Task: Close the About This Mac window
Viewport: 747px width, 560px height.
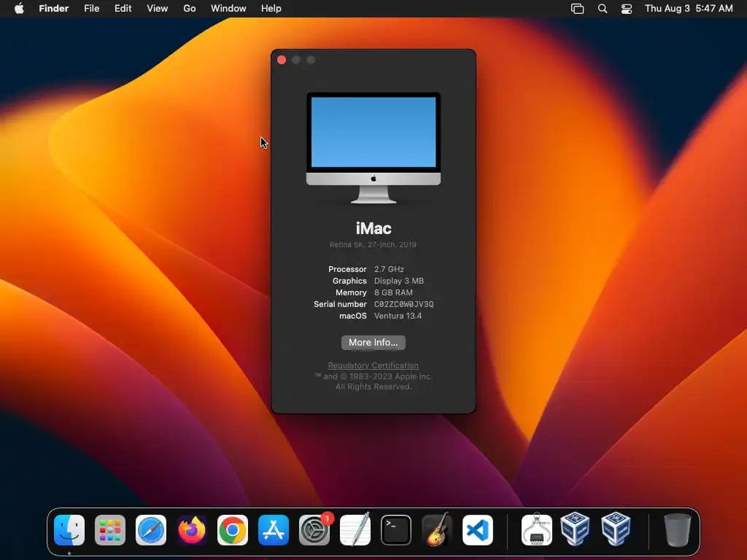Action: (x=282, y=60)
